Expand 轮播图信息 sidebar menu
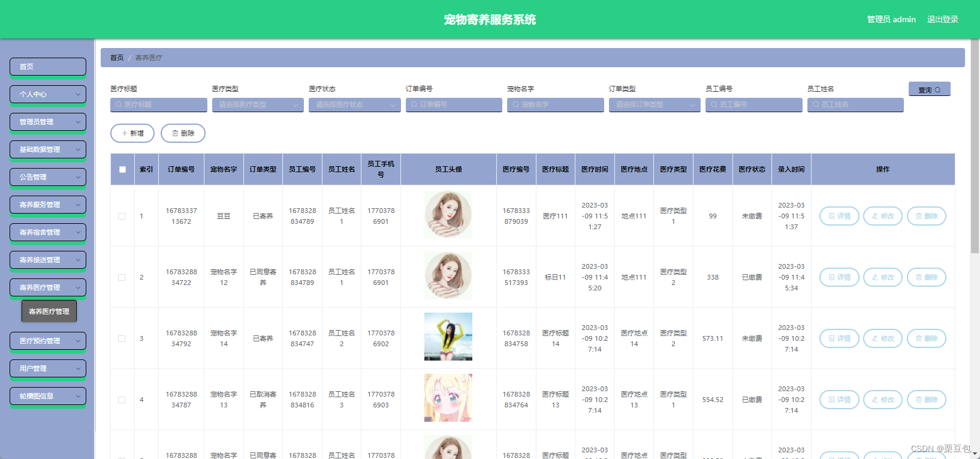 (x=48, y=396)
